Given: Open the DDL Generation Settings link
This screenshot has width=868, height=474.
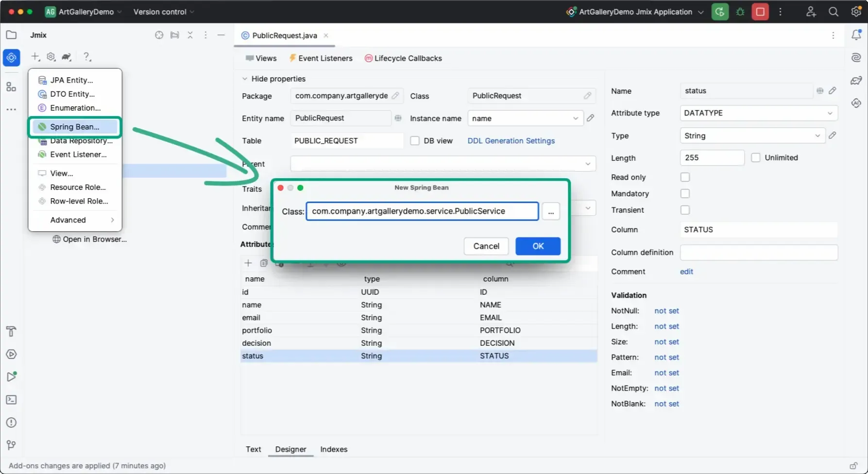Looking at the screenshot, I should tap(511, 141).
